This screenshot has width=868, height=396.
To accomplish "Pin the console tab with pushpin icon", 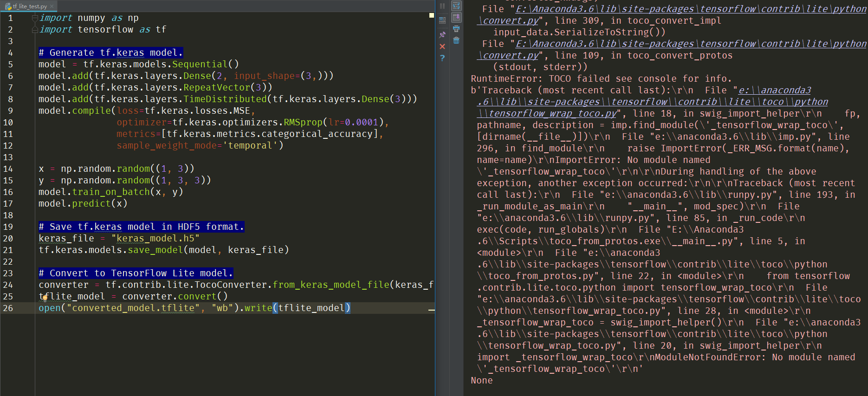I will click(x=442, y=35).
